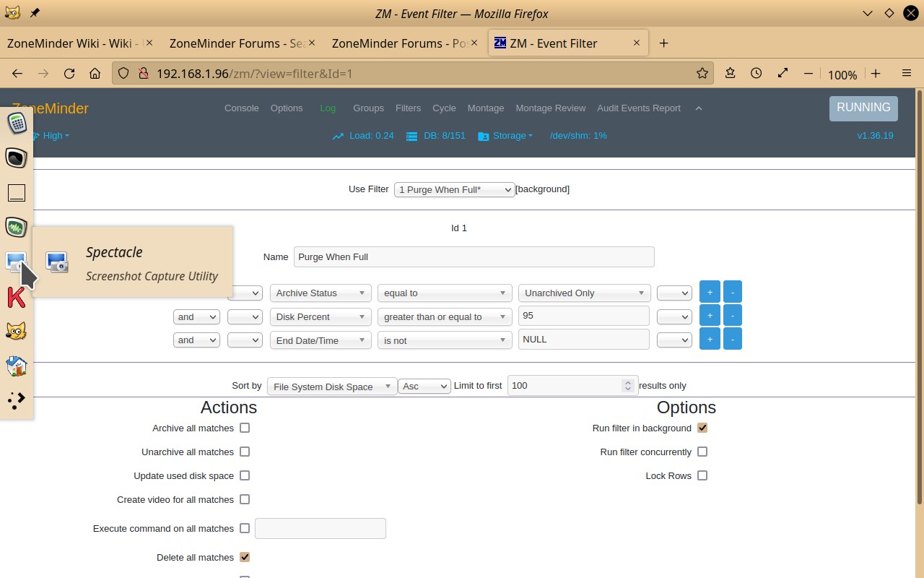Open the File System Disk Space sort dropdown

pos(332,387)
